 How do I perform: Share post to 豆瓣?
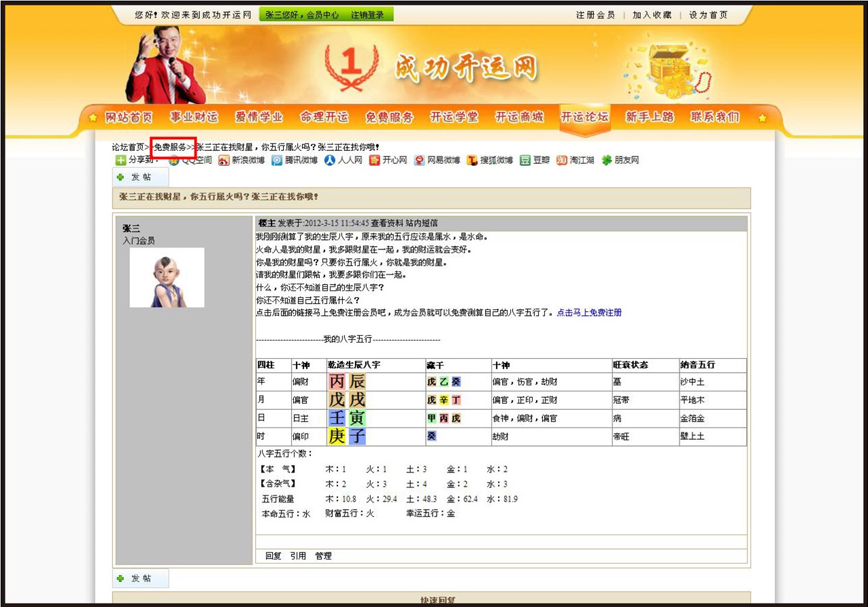535,160
